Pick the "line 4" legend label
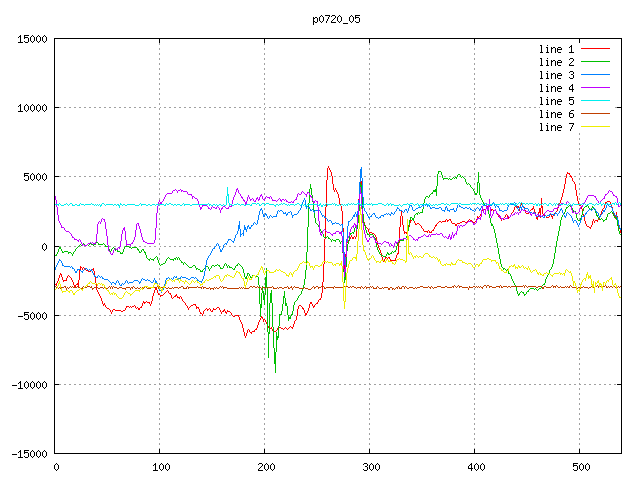This screenshot has width=640, height=480. (557, 88)
